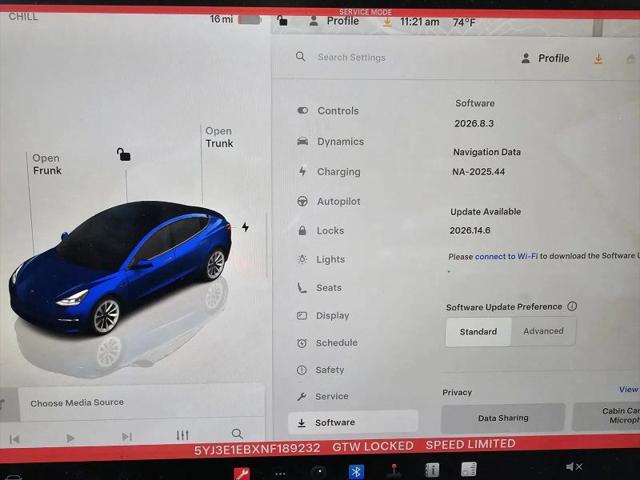Tap Open Frunk
Screen dimensions: 640x480
tap(47, 164)
